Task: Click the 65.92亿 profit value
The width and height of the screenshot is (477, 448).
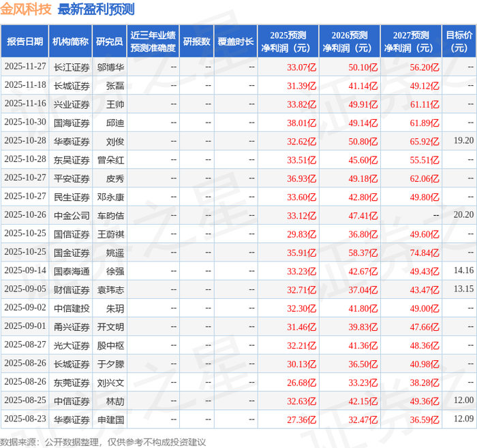Action: pos(425,142)
